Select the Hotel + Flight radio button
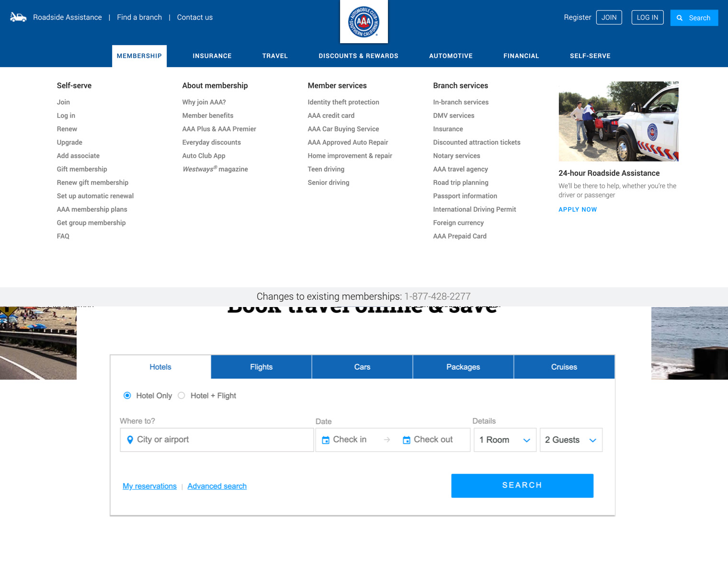 (182, 396)
